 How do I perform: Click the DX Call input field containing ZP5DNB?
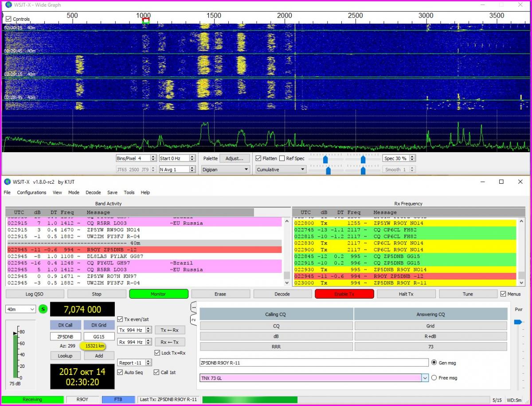tap(66, 337)
